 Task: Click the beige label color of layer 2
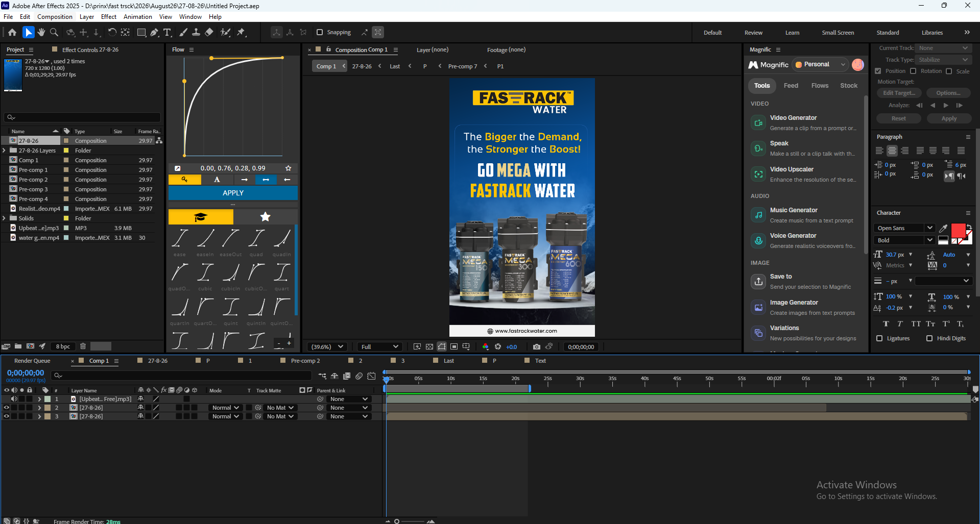point(47,408)
